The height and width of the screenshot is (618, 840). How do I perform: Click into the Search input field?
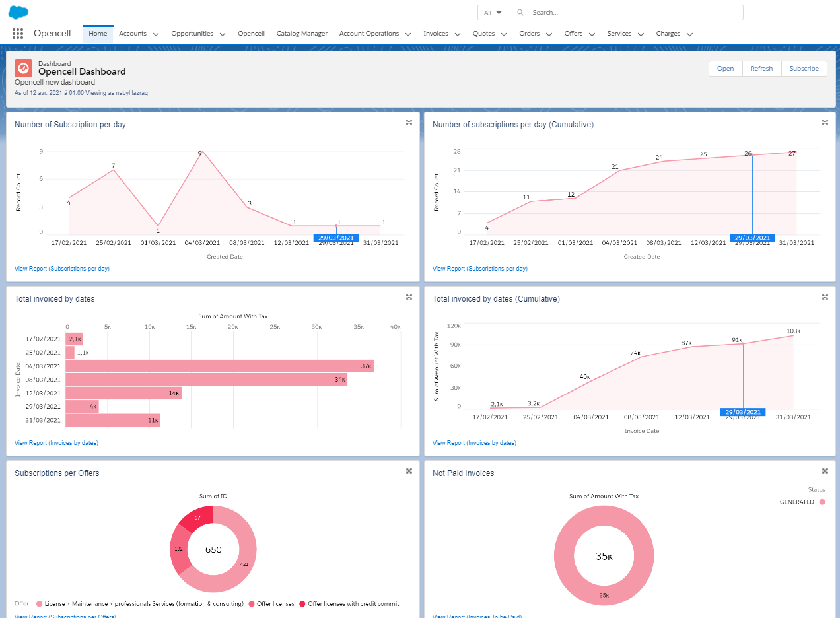(634, 13)
